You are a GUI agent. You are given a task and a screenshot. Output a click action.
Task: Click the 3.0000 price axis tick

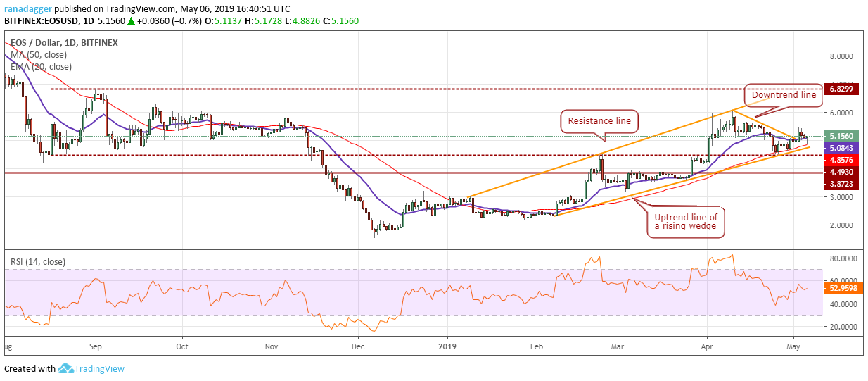843,197
